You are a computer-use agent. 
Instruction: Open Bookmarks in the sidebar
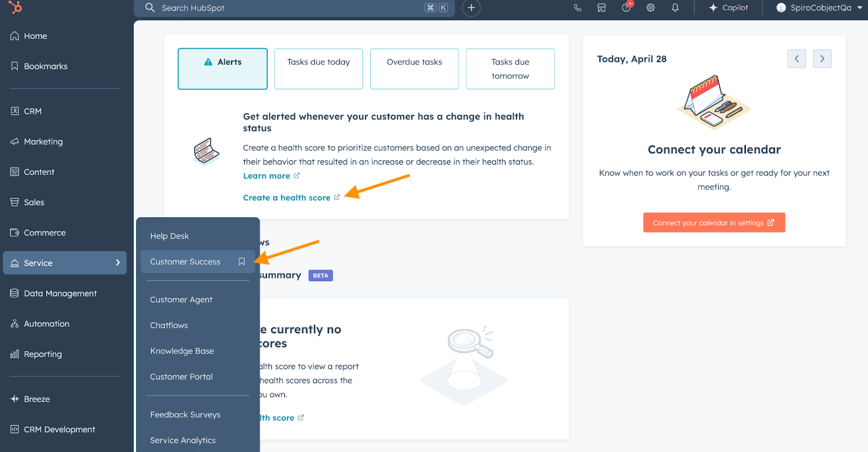(x=39, y=66)
